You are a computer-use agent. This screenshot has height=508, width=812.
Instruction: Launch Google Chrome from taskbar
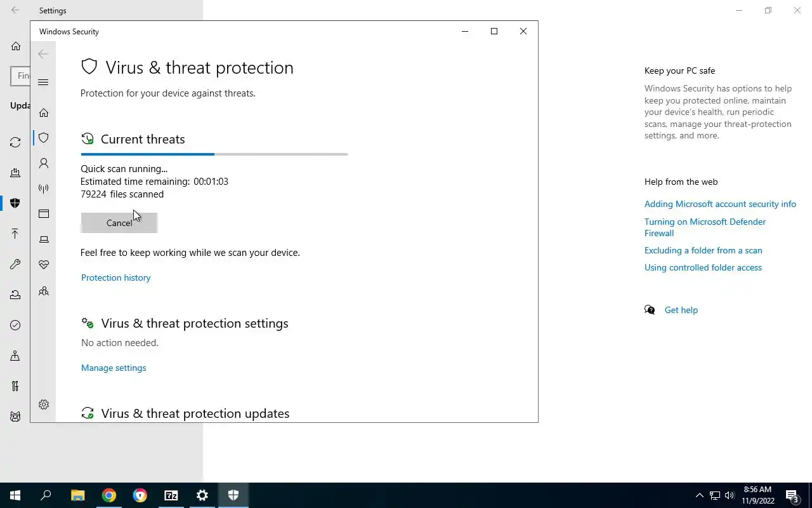(x=108, y=495)
